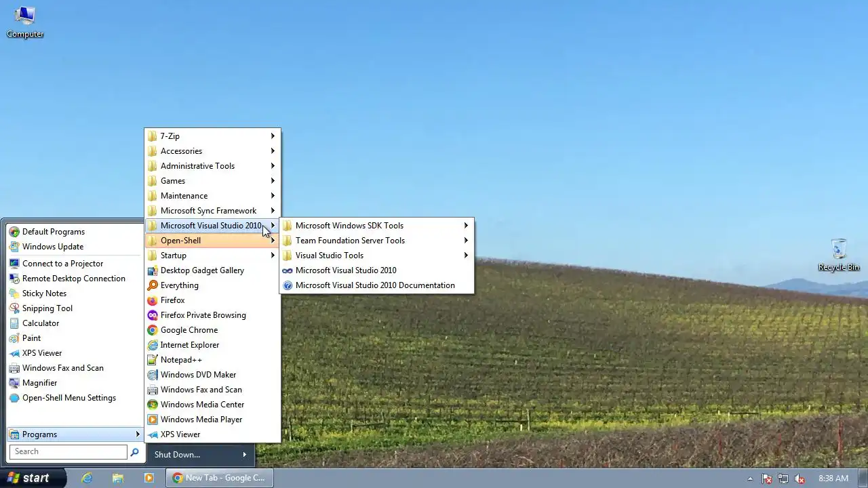Click the search magnifier button
This screenshot has height=488, width=868.
coord(134,452)
